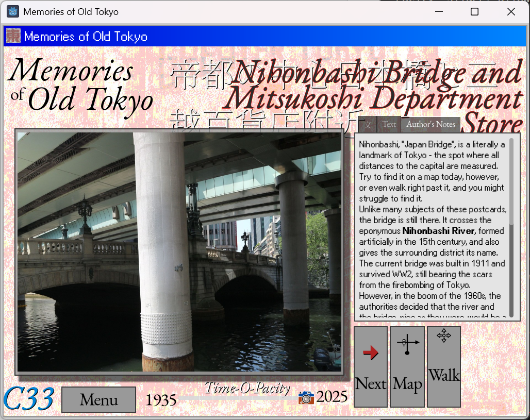This screenshot has height=420, width=530.
Task: Close the Memories of Old Tokyo window
Action: click(511, 12)
